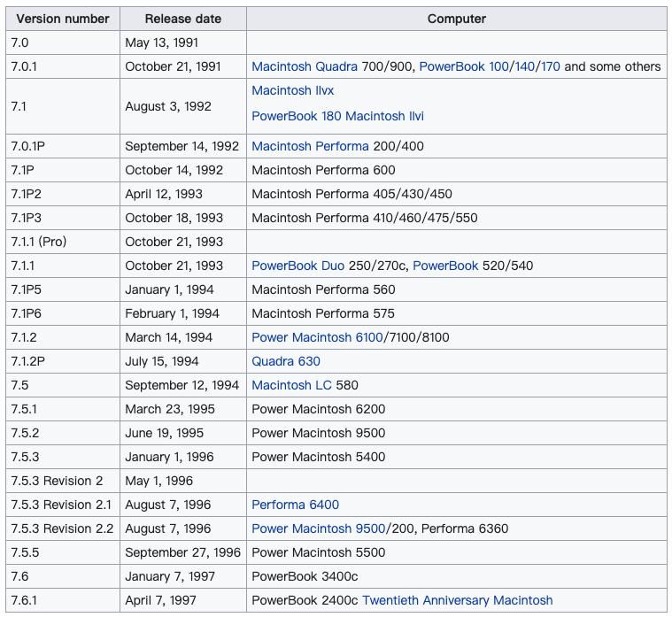This screenshot has height=617, width=672.
Task: Select version cell 7.1P5
Action: tap(63, 289)
